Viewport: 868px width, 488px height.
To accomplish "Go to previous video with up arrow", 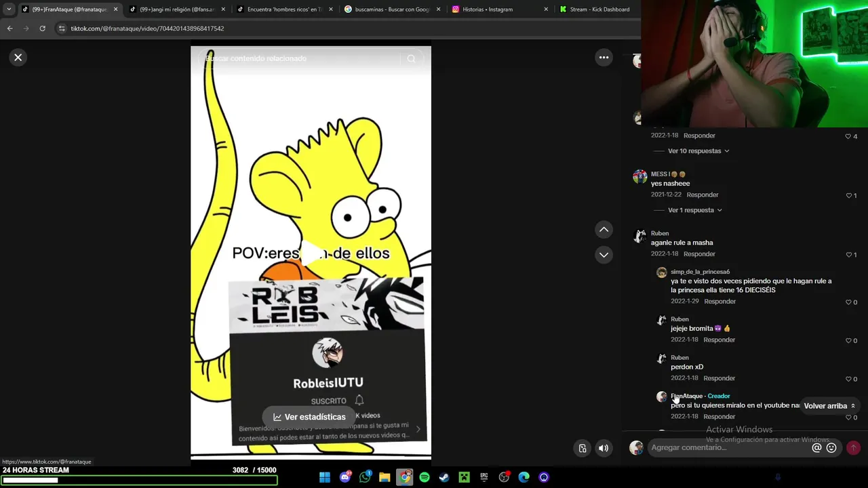I will point(604,230).
